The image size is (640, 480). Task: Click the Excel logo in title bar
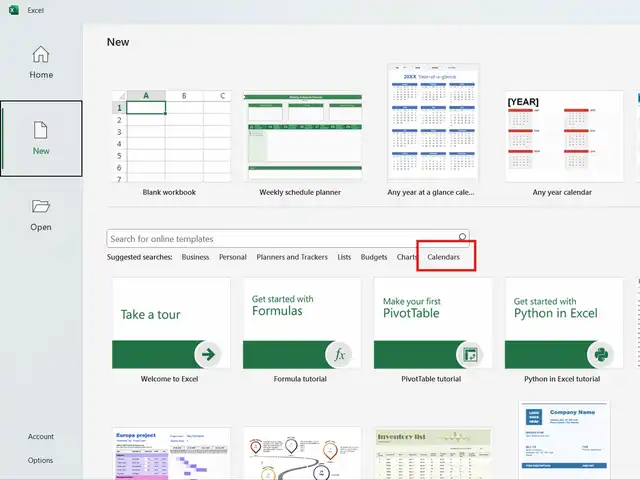(x=13, y=10)
